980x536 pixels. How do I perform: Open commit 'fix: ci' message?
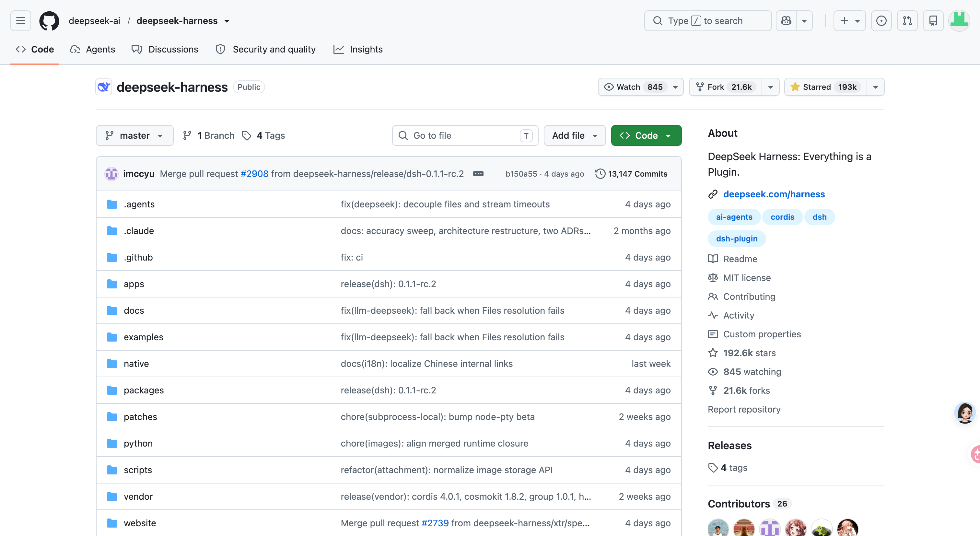(352, 257)
